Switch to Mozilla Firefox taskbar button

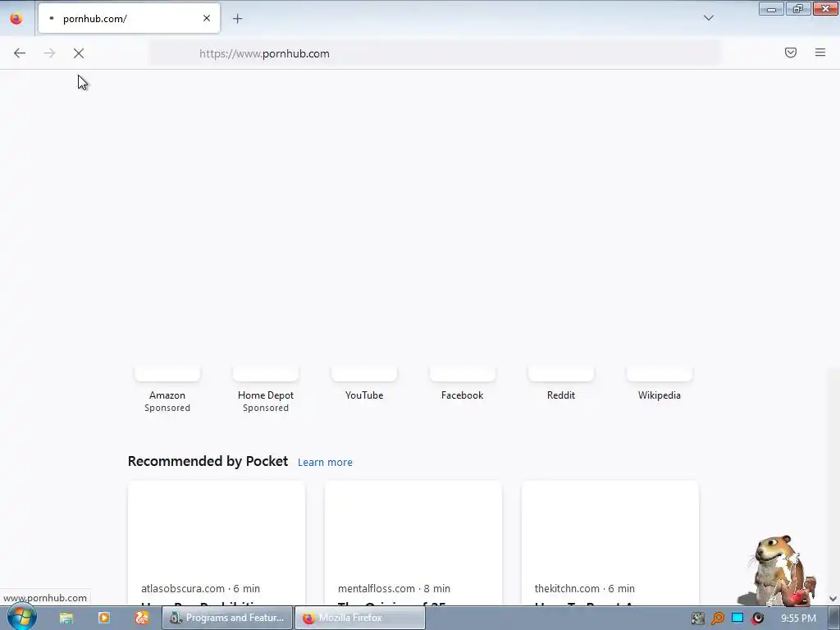click(361, 618)
